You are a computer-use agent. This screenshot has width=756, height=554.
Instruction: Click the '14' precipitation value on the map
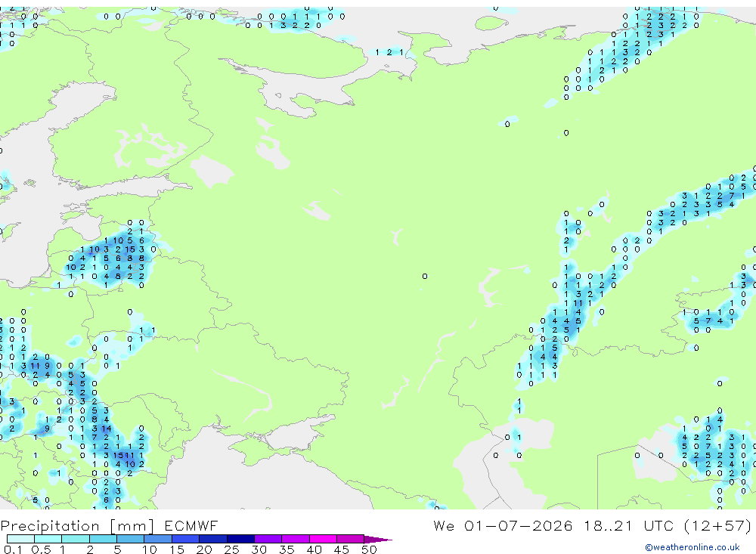coord(107,428)
